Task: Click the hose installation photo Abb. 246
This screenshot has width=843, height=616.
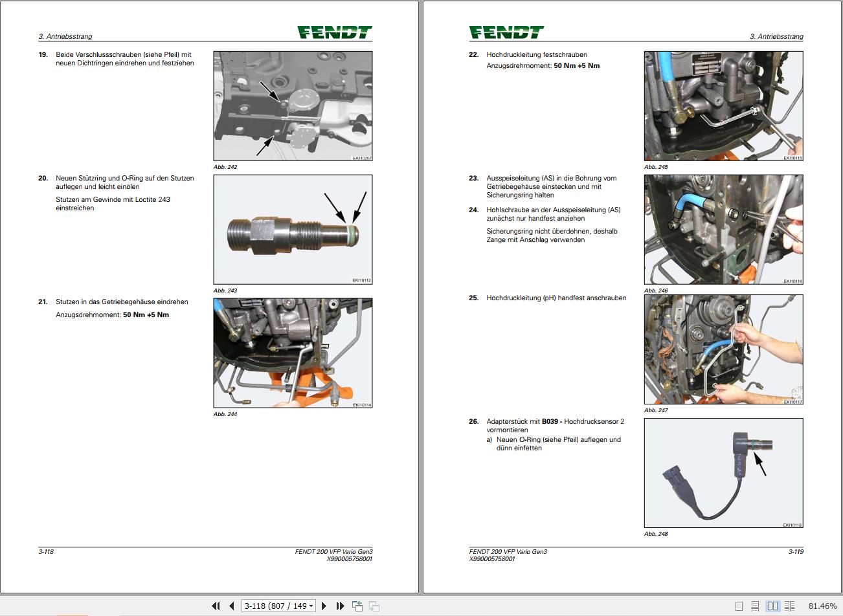Action: (723, 230)
